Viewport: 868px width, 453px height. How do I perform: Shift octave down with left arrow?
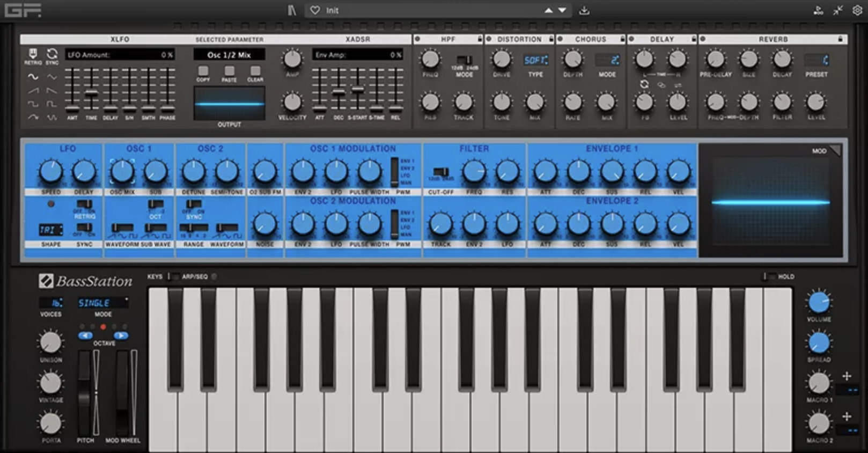point(86,335)
